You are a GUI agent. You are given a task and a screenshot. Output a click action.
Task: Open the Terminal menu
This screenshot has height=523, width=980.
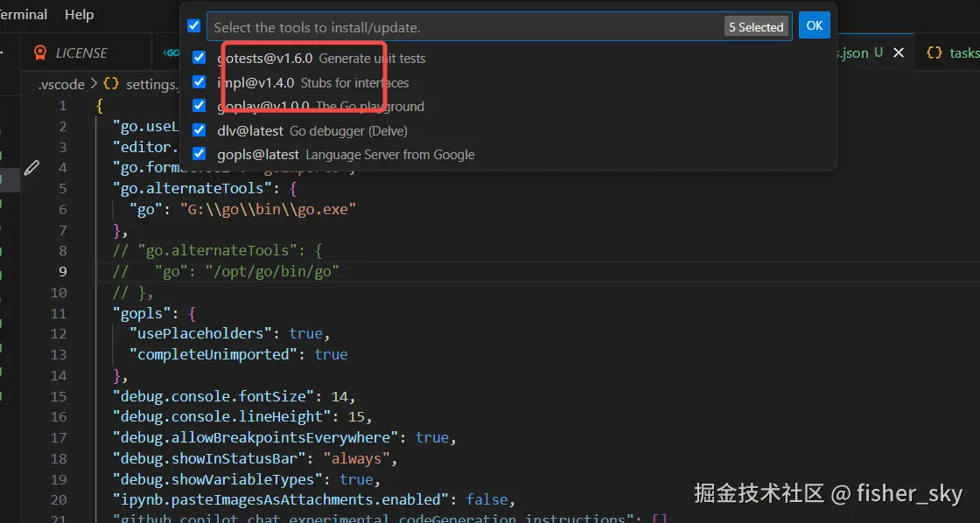(24, 14)
